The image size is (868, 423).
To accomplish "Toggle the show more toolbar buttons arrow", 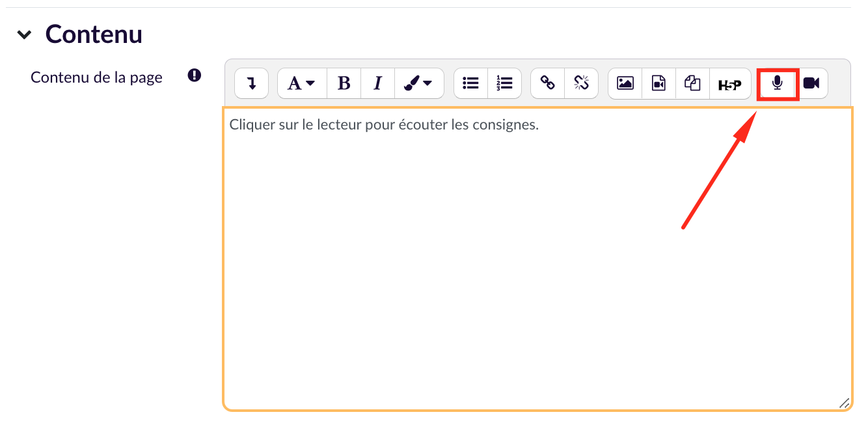I will pyautogui.click(x=251, y=83).
